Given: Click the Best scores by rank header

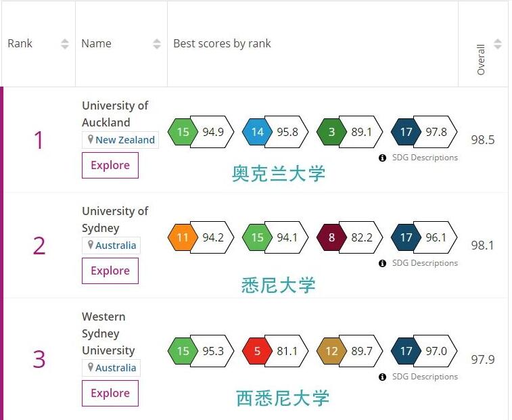Looking at the screenshot, I should pos(222,44).
